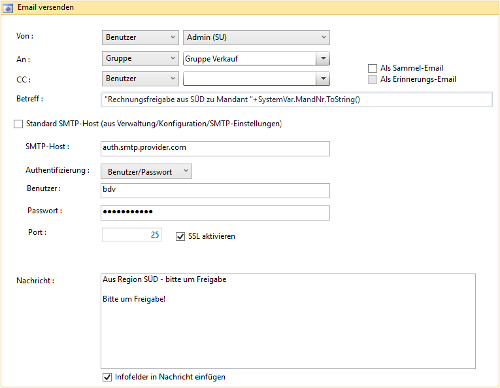Click the Port field showing 25

coord(132,235)
